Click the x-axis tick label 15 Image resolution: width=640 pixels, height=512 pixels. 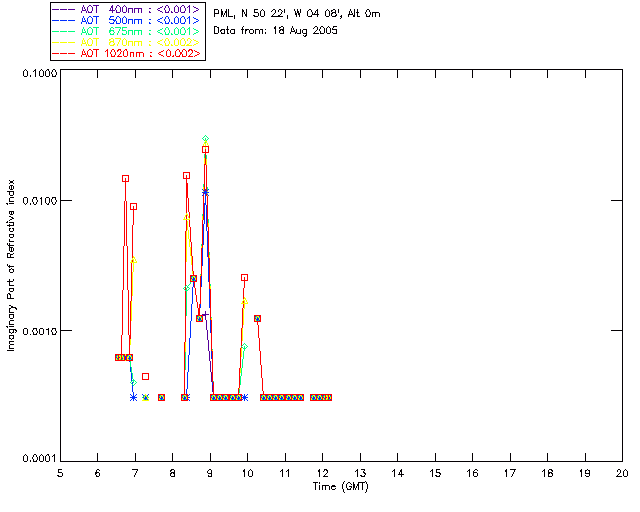435,473
